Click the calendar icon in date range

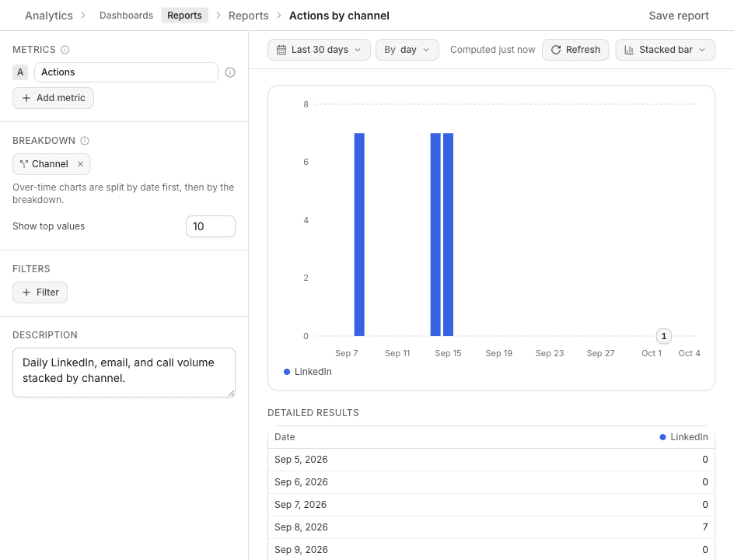[281, 50]
